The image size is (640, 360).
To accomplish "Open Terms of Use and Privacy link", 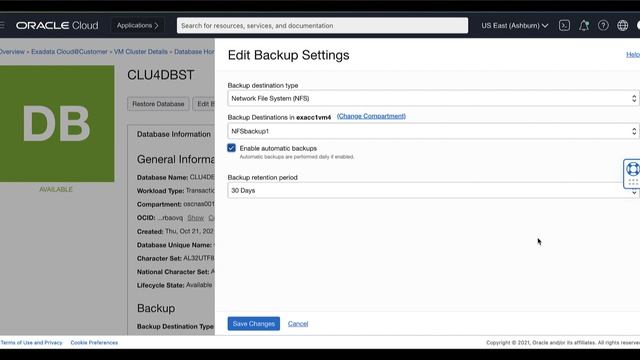I will (31, 342).
